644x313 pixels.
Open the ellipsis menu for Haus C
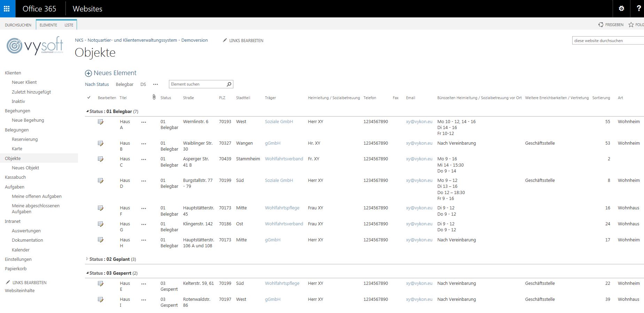pos(143,159)
